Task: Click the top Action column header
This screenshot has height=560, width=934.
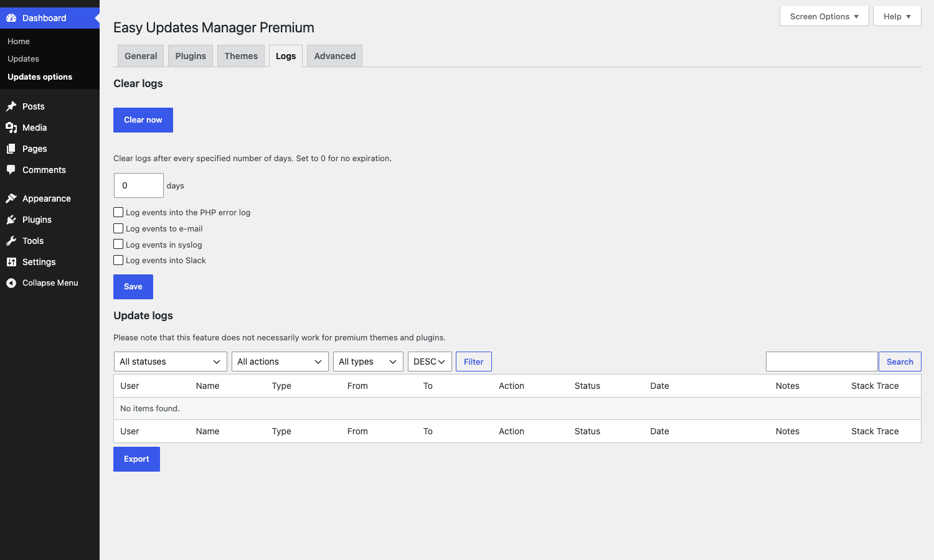Action: click(x=511, y=386)
